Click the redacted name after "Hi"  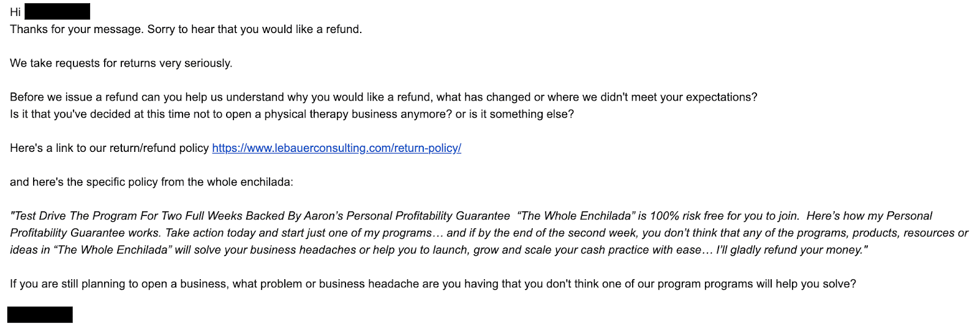coord(57,11)
